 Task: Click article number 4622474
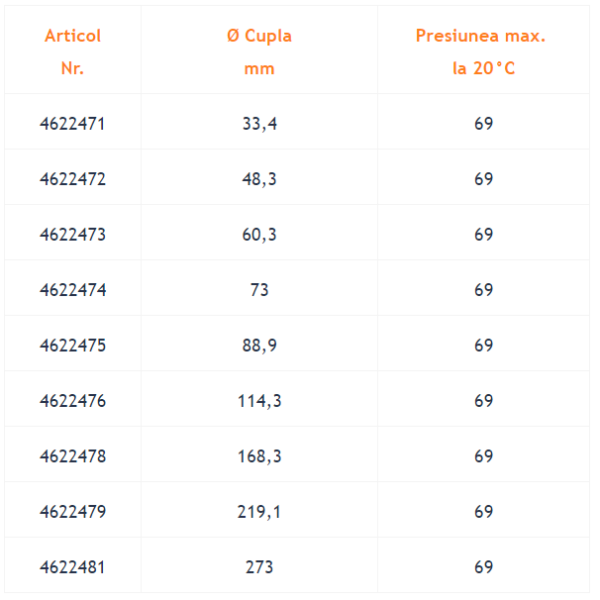pyautogui.click(x=73, y=290)
